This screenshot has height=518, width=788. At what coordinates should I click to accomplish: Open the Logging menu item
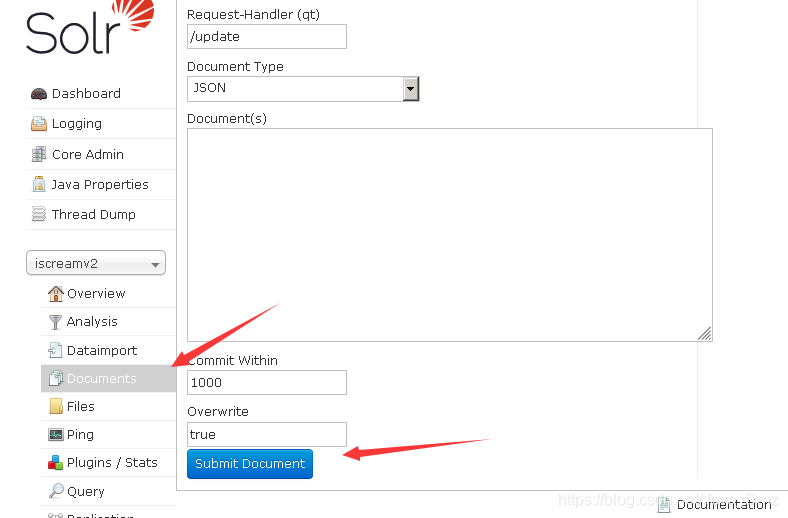pos(77,124)
